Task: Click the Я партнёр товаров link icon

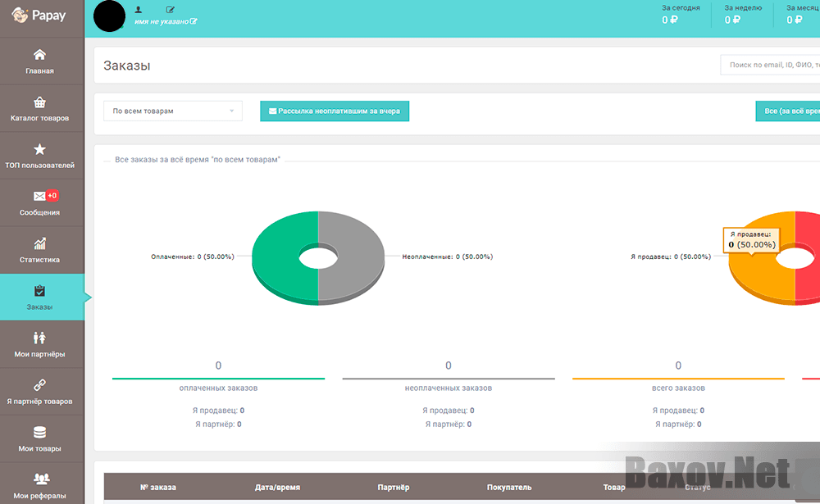Action: 40,383
